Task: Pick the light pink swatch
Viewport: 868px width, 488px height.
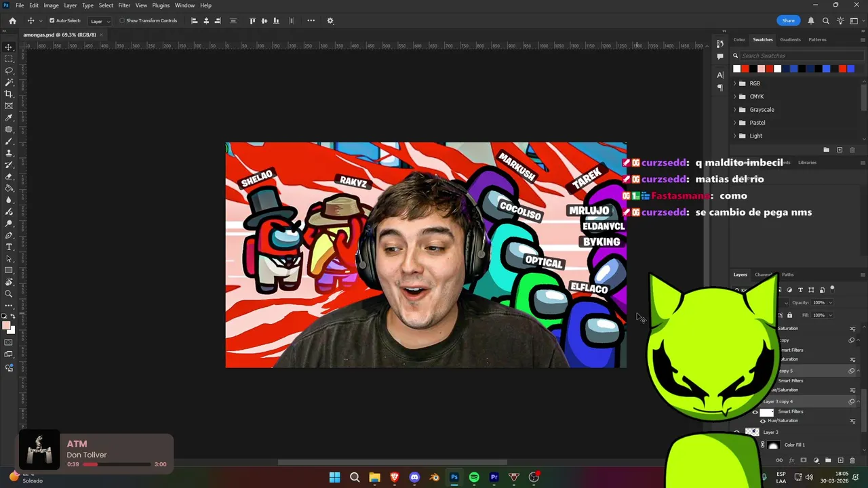Action: pos(761,68)
